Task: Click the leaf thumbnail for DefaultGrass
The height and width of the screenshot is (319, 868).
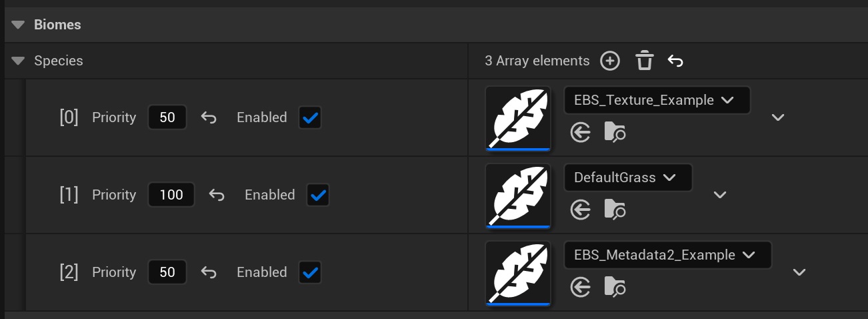Action: [518, 196]
